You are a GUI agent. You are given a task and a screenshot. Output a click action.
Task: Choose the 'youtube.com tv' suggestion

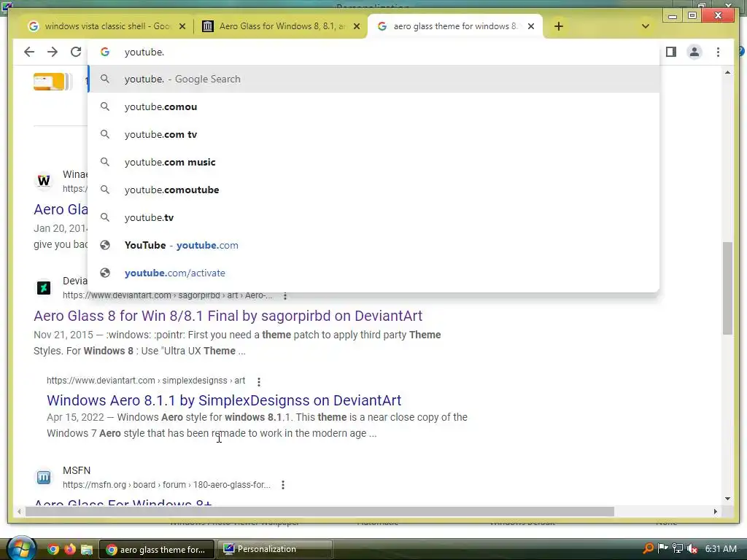click(373, 134)
